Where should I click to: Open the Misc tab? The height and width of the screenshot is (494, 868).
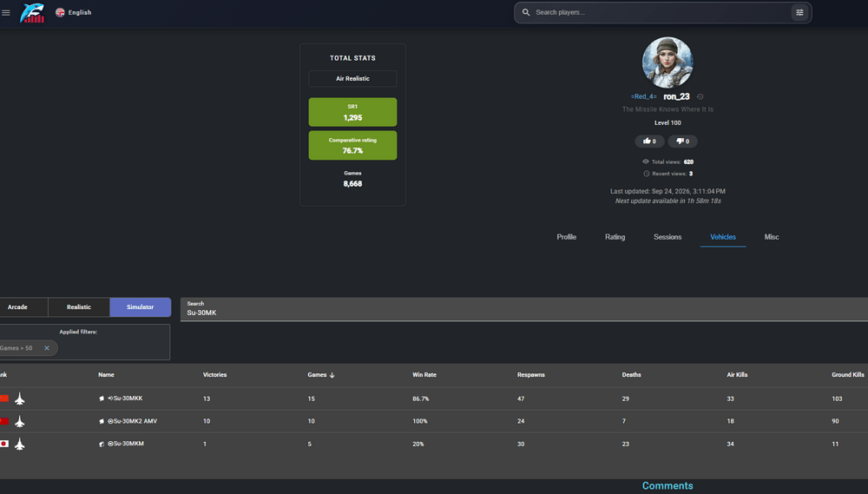point(772,237)
